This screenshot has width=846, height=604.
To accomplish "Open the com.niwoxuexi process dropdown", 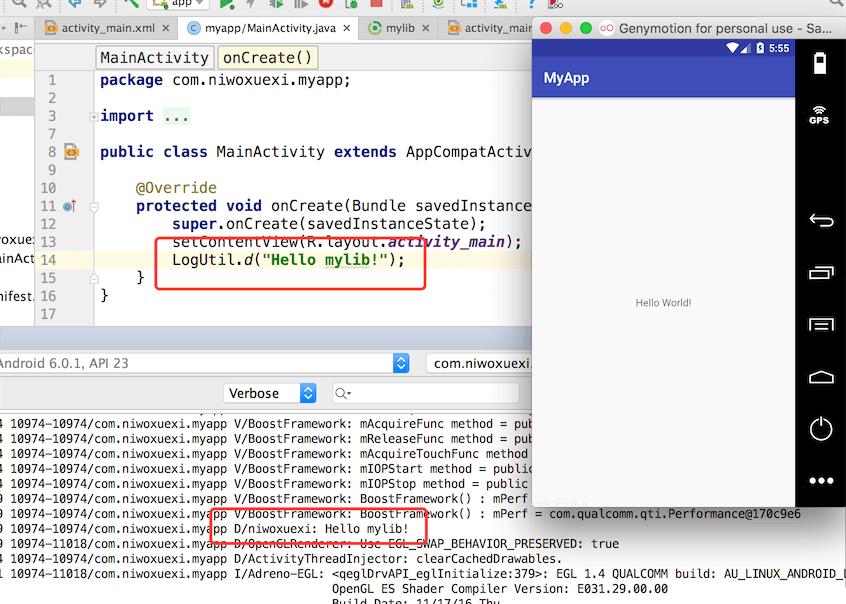I will pos(479,363).
